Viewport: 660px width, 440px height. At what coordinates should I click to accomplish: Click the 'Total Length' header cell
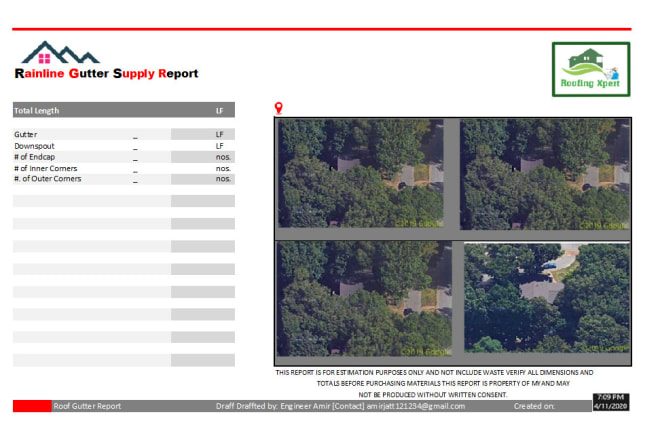pos(37,111)
